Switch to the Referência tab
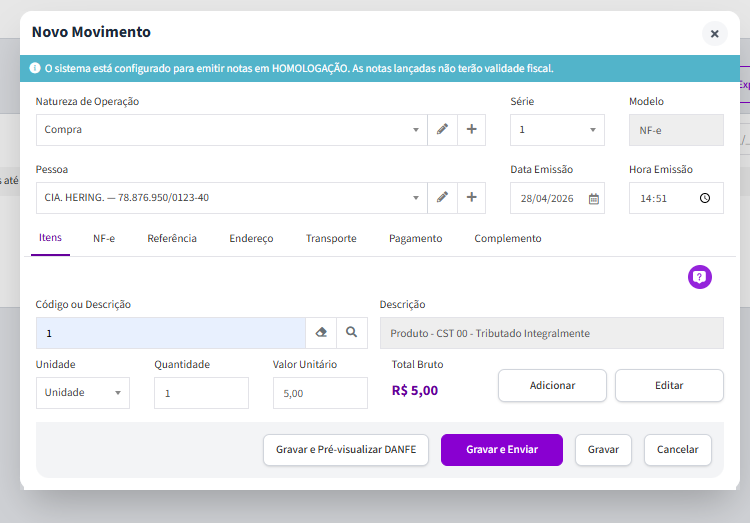750x523 pixels. [172, 238]
